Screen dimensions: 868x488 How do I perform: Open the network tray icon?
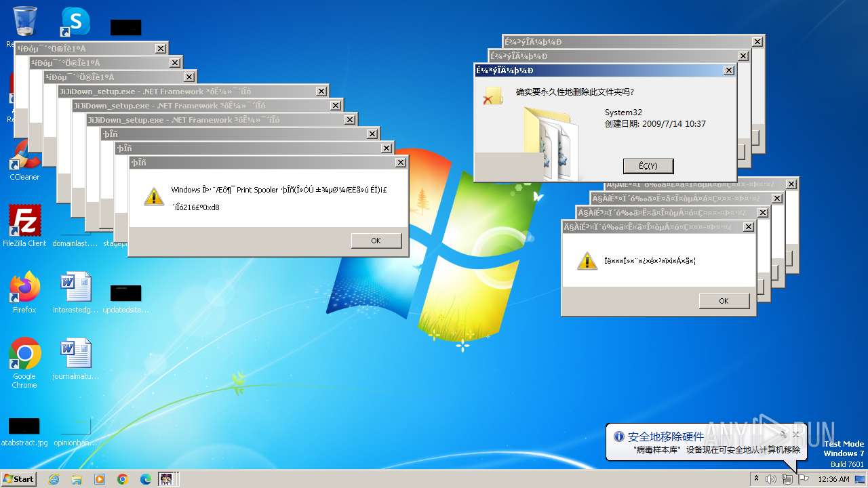click(787, 479)
